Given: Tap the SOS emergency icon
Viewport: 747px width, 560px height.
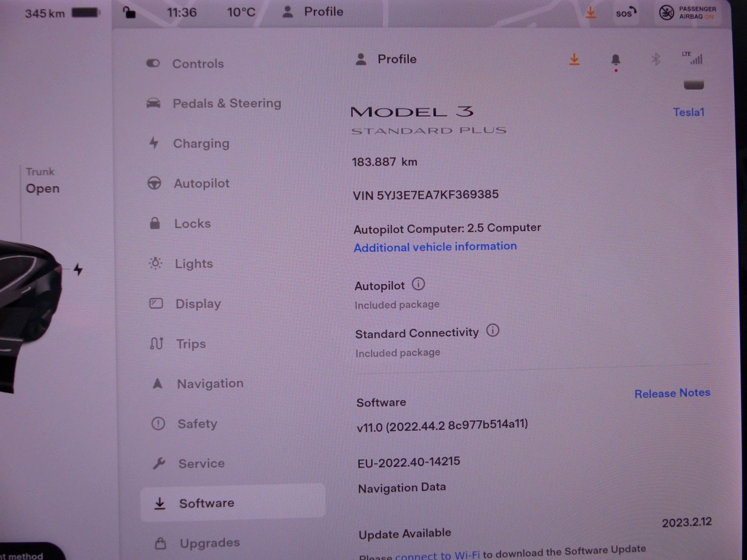Looking at the screenshot, I should [626, 13].
